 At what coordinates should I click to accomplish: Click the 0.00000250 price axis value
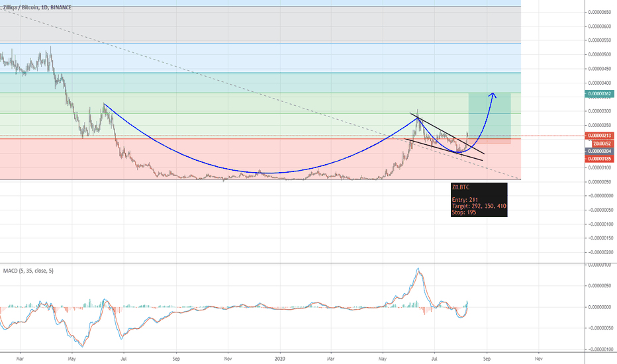(x=600, y=125)
